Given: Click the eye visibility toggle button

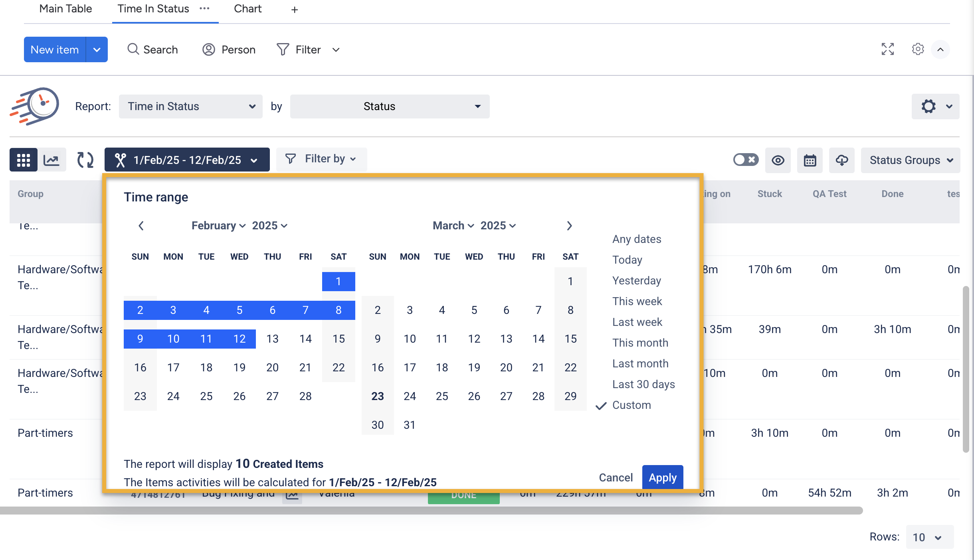Looking at the screenshot, I should [778, 160].
